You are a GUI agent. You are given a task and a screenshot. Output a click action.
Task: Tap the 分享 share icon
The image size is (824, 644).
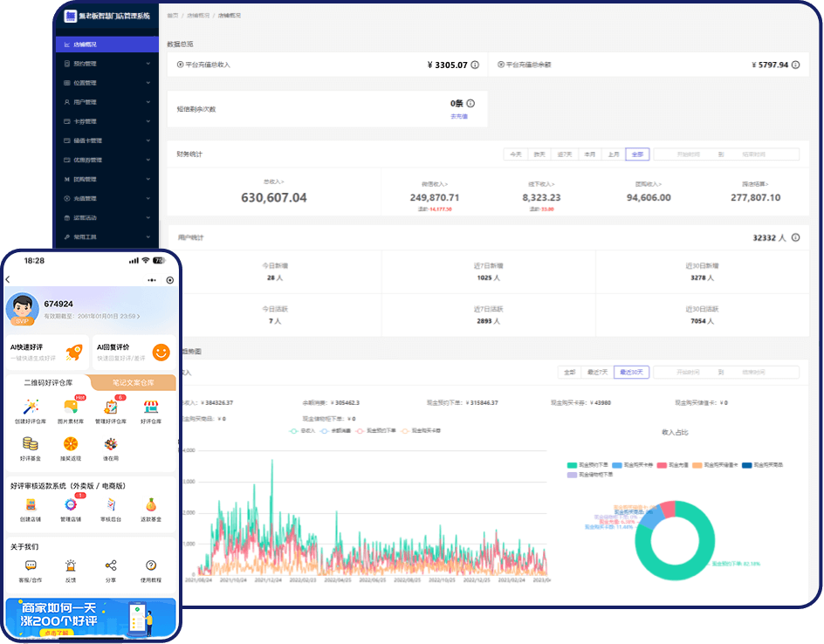tap(111, 566)
